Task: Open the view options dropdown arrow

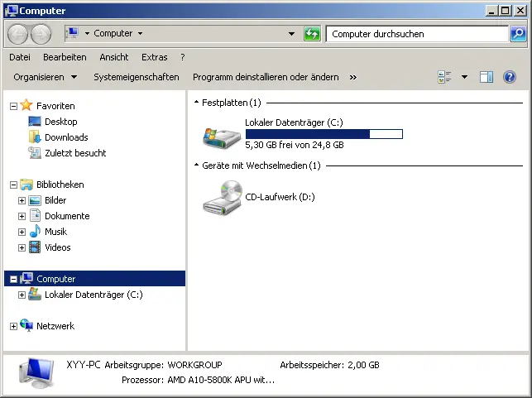Action: pyautogui.click(x=464, y=77)
